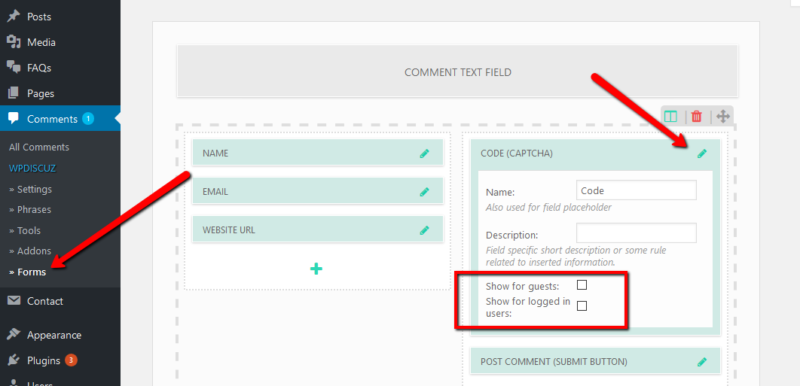
Task: Click the Appearance paintbrush icon
Action: click(x=13, y=334)
